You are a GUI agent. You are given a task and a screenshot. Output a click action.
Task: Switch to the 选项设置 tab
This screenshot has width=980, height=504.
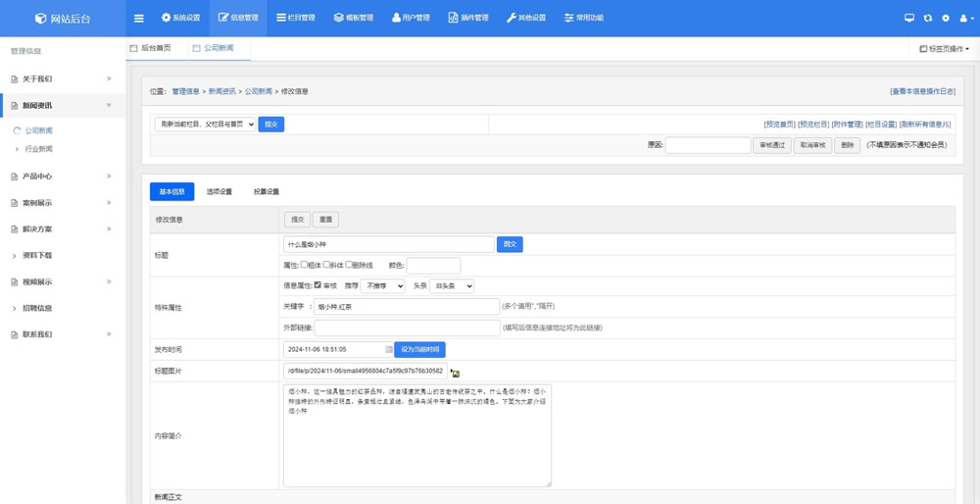tap(220, 191)
